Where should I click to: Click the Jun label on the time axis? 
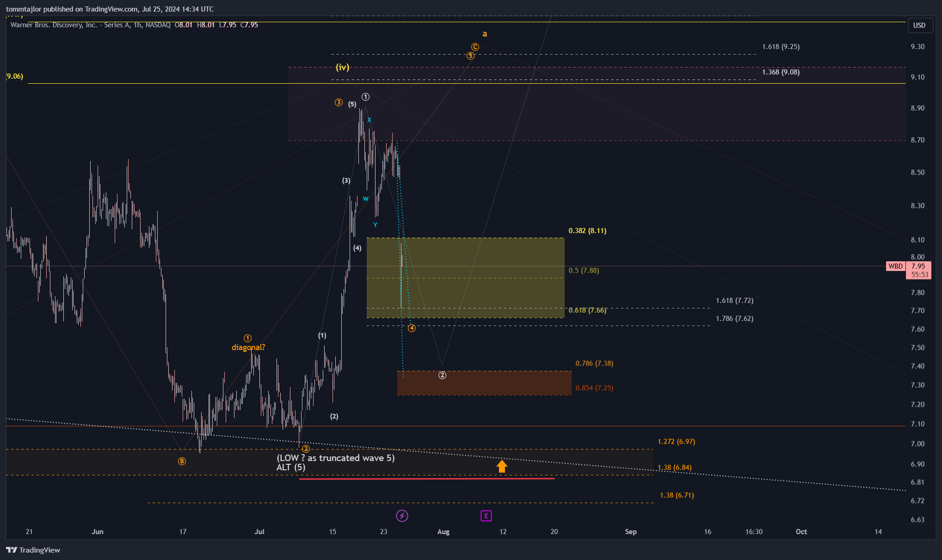98,532
